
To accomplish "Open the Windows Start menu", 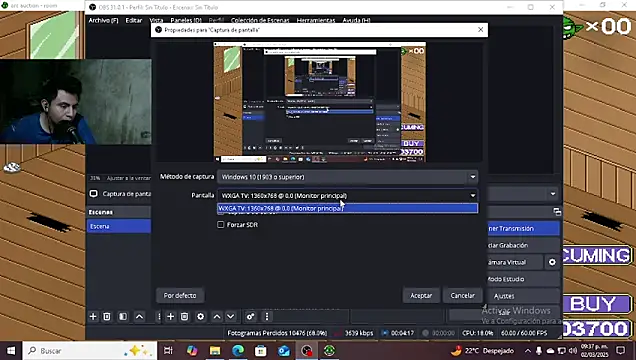I will 11,350.
